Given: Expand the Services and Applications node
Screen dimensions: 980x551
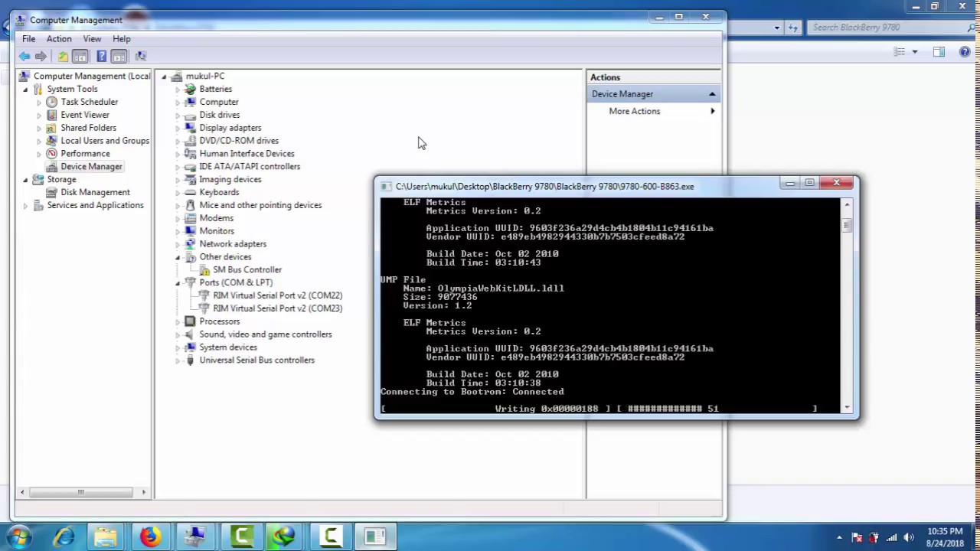Looking at the screenshot, I should [x=25, y=205].
